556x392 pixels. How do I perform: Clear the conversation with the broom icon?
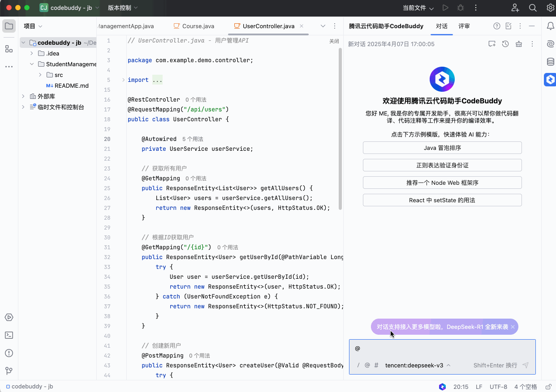(x=519, y=43)
